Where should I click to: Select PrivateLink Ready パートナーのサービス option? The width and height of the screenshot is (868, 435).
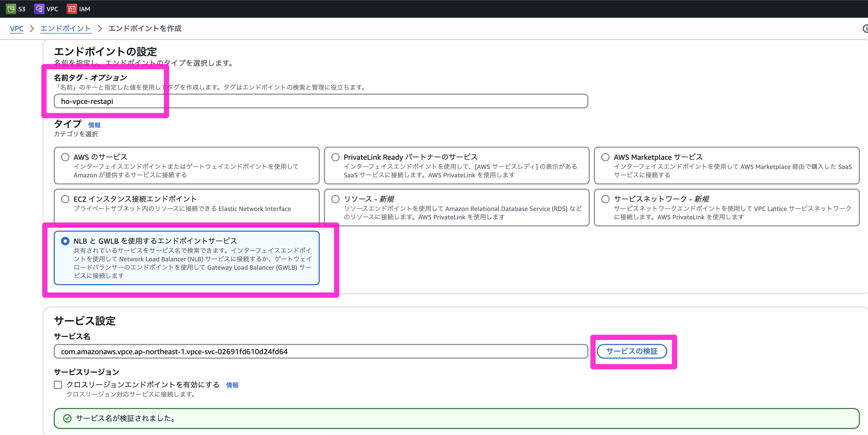[x=335, y=157]
